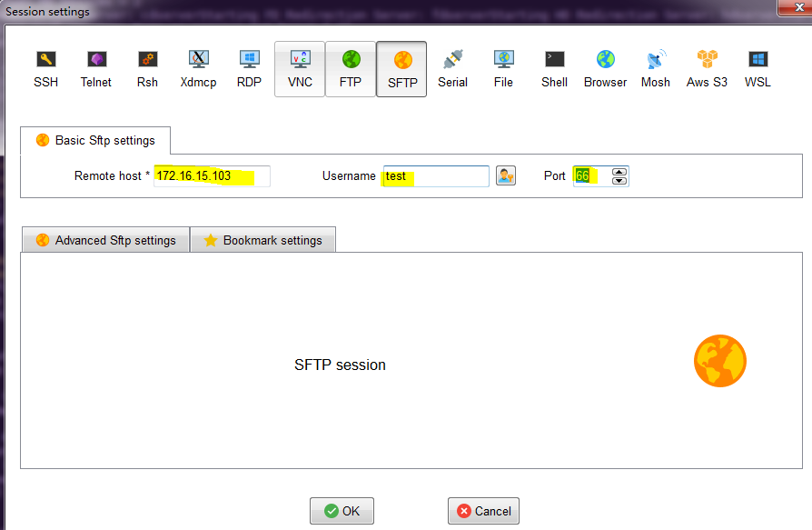Select the SSH session type

[45, 68]
